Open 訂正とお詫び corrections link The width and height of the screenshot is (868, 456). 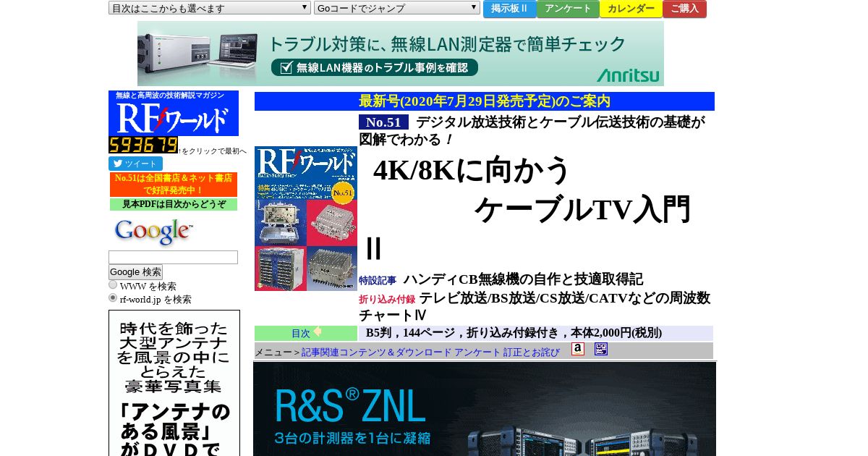[x=532, y=352]
